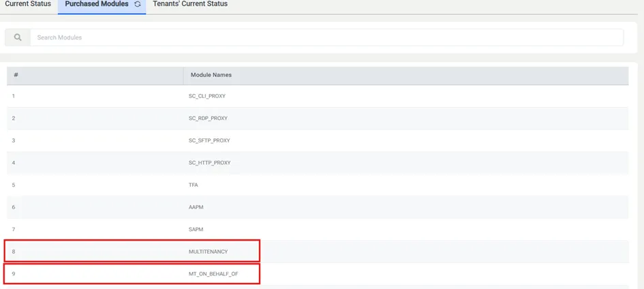
Task: Click row number 8 cell
Action: pyautogui.click(x=95, y=252)
